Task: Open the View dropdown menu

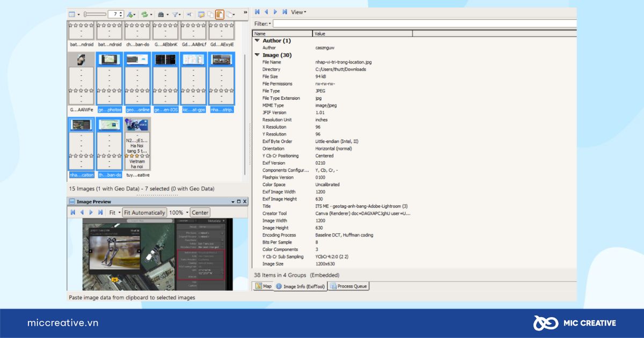Action: tap(298, 12)
